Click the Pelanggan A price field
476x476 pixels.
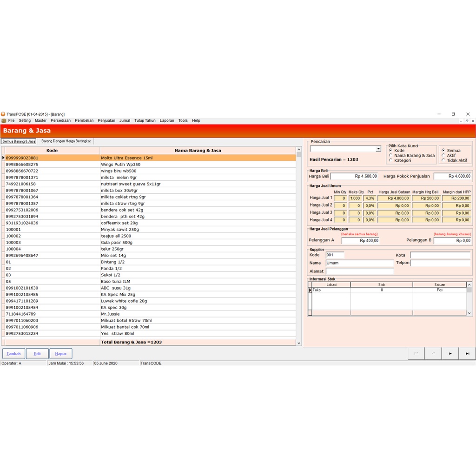click(x=360, y=240)
